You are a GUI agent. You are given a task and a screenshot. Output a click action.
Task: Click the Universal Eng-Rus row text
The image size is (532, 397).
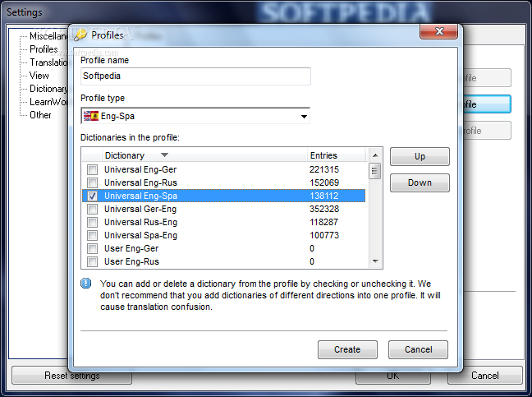[141, 182]
